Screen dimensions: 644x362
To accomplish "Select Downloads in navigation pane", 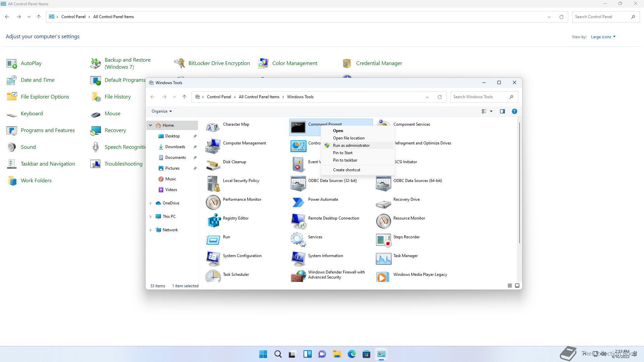I will click(x=175, y=147).
